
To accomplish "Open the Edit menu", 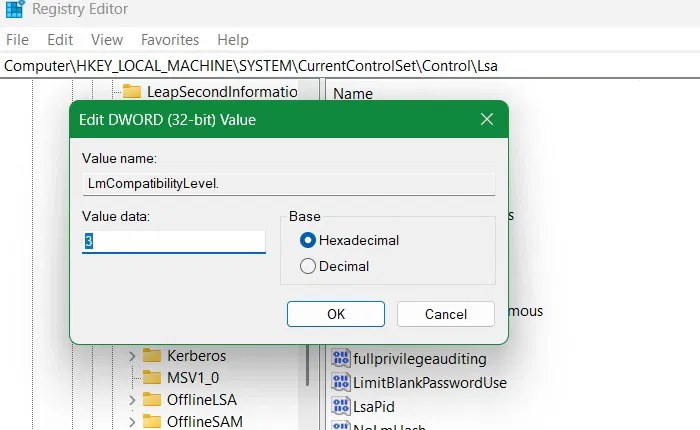I will [60, 40].
